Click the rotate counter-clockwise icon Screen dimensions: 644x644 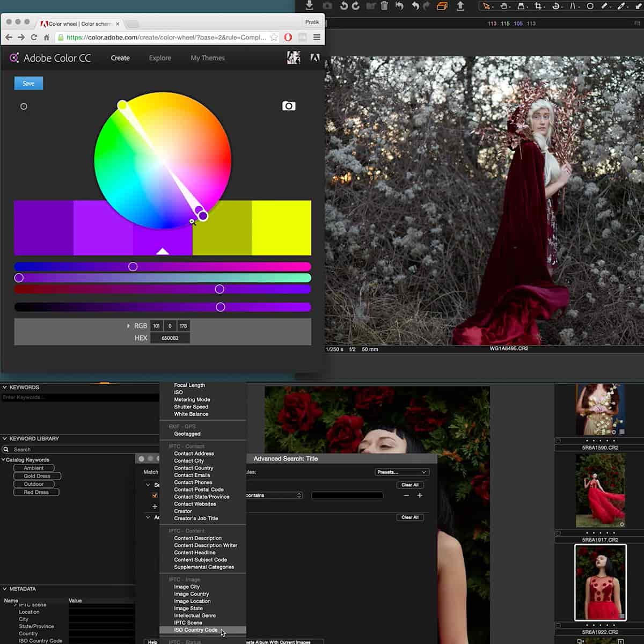(343, 7)
